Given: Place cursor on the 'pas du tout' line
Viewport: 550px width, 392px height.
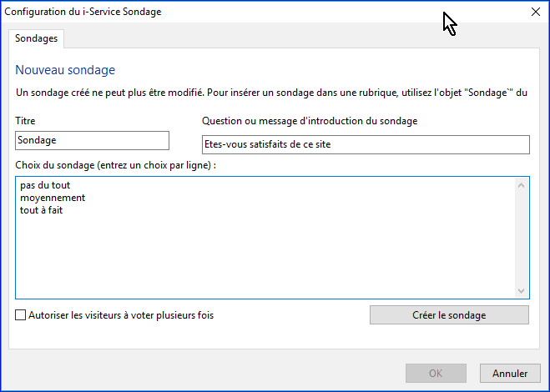Looking at the screenshot, I should click(x=45, y=185).
